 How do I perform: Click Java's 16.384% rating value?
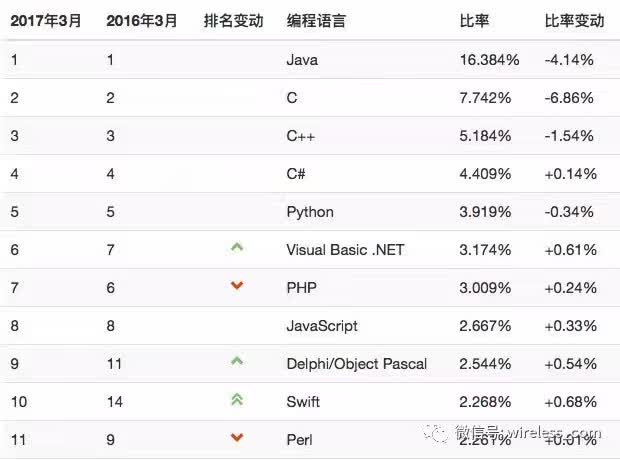pyautogui.click(x=489, y=60)
